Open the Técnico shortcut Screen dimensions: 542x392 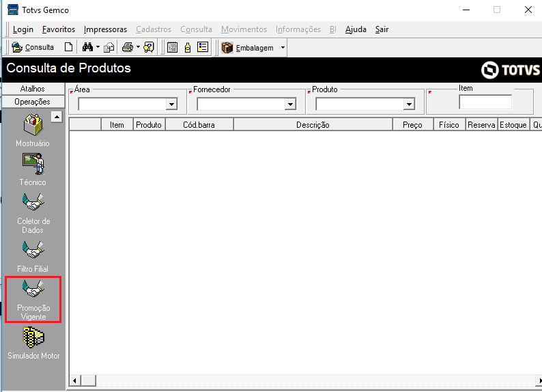33,170
